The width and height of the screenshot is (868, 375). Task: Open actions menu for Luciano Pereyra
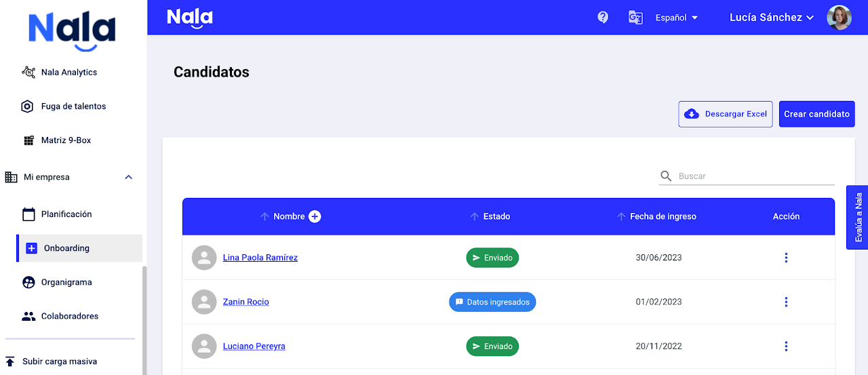(x=786, y=347)
